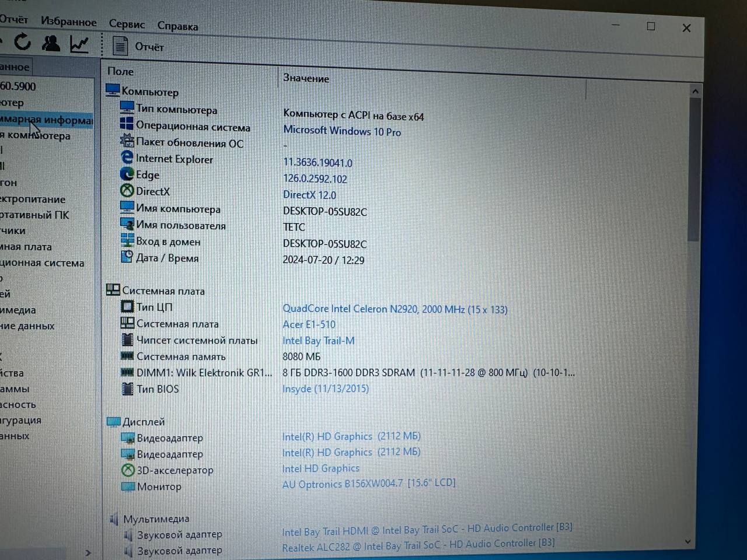This screenshot has height=560, width=747.
Task: Open the Избранное menu
Action: click(x=68, y=22)
